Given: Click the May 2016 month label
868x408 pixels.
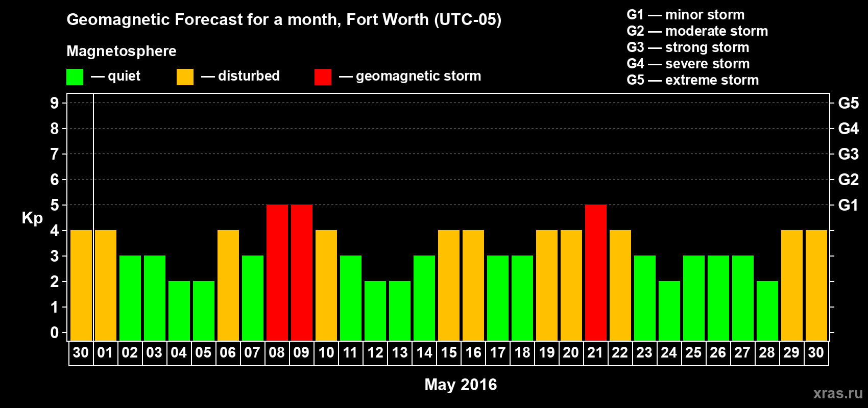Looking at the screenshot, I should tap(461, 384).
